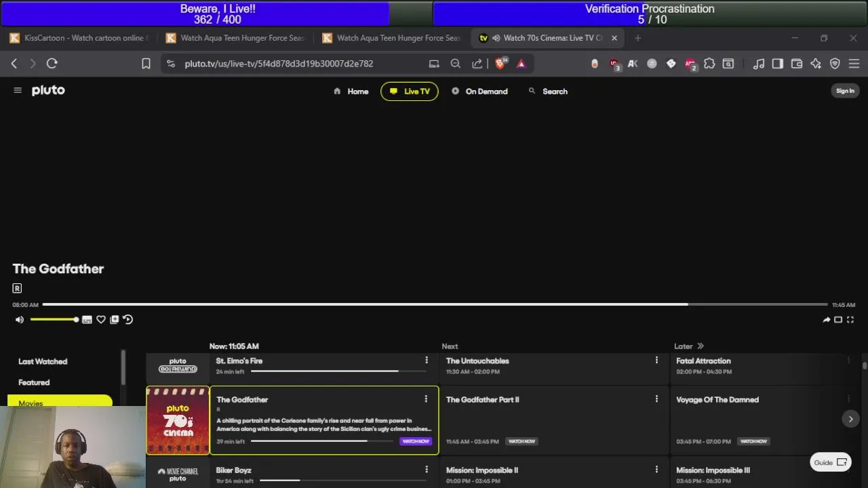Share the page from the address bar

[x=477, y=64]
